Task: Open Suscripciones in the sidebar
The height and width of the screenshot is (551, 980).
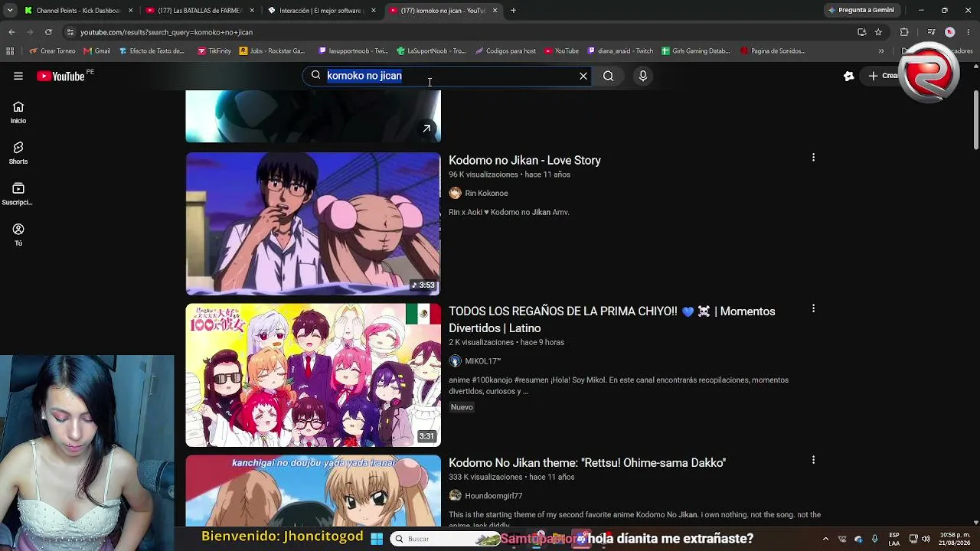Action: (18, 194)
